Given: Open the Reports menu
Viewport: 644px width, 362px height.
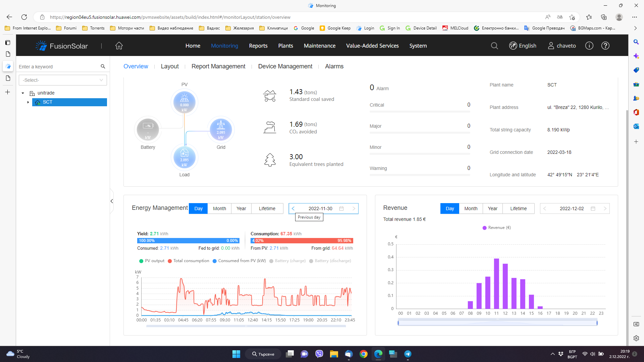Looking at the screenshot, I should coord(258,46).
